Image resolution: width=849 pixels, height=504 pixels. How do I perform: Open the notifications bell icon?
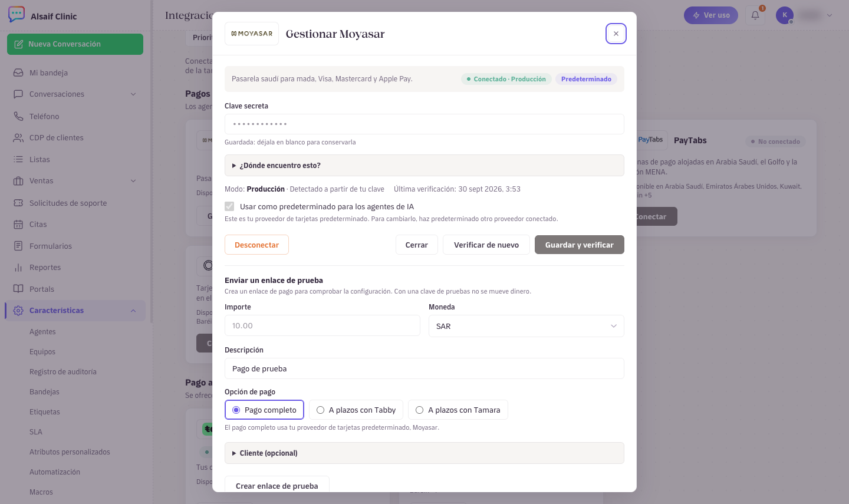click(755, 15)
